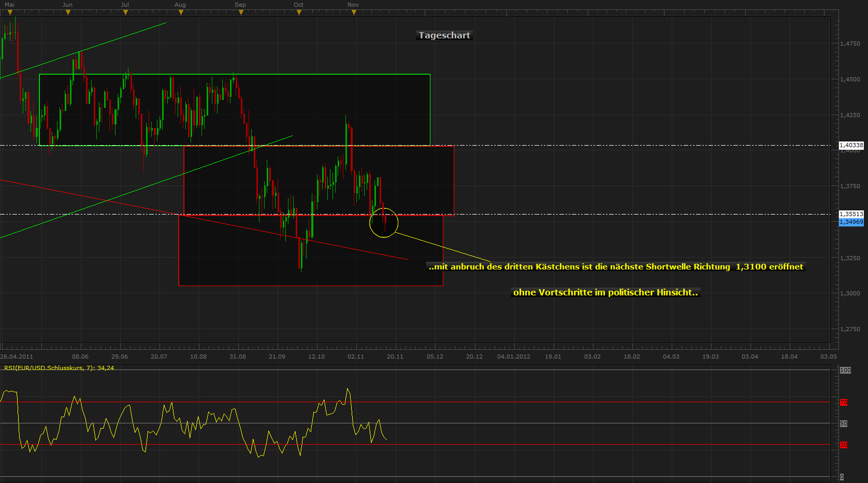Click the 12.10 date axis label
Viewport: 868px width, 483px height.
coord(316,357)
